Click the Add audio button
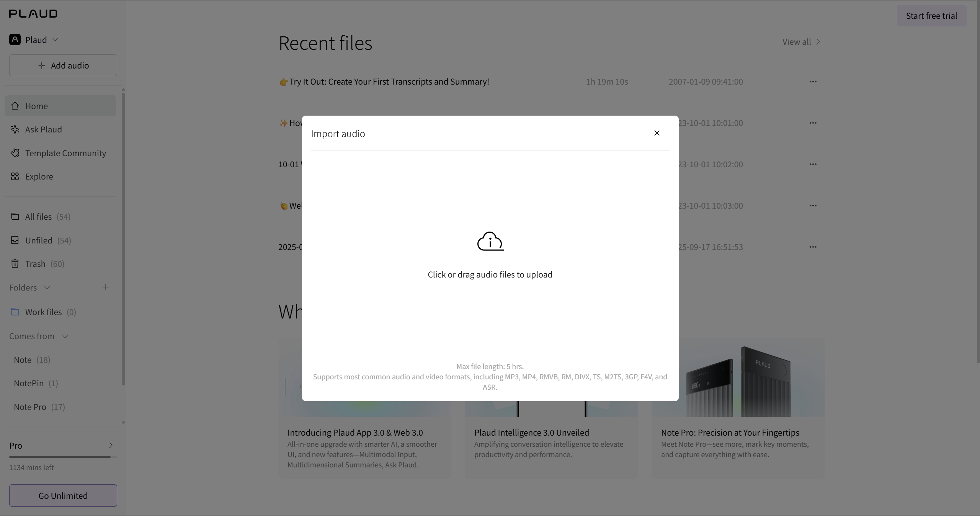 [63, 65]
